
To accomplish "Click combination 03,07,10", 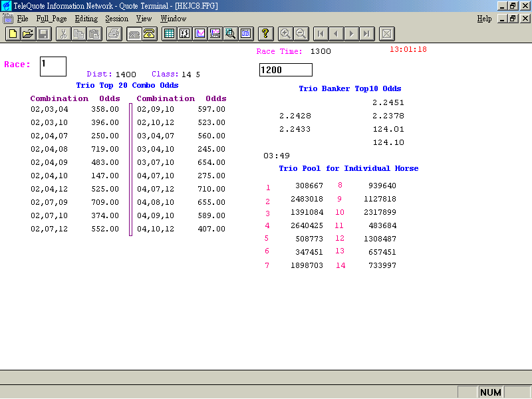I will (x=156, y=162).
